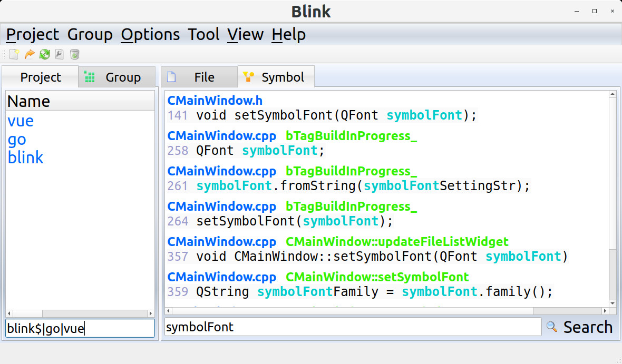622x364 pixels.
Task: Select the Symbol tab
Action: [x=276, y=77]
